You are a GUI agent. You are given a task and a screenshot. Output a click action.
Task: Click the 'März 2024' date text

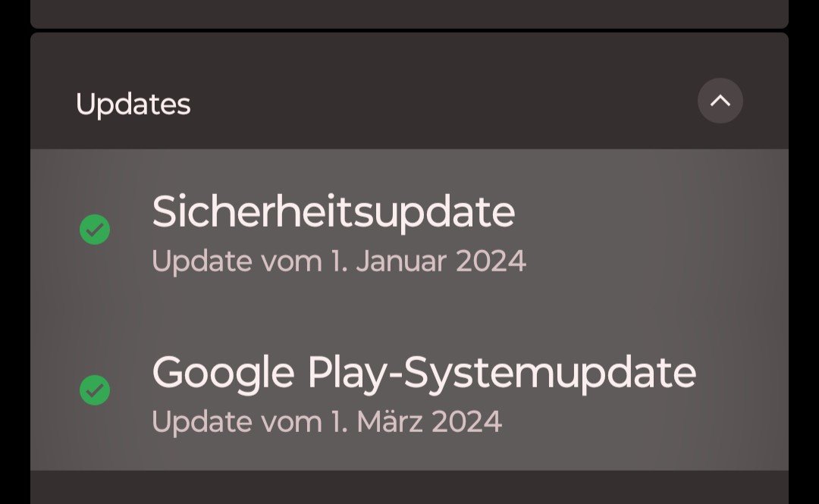tap(429, 421)
